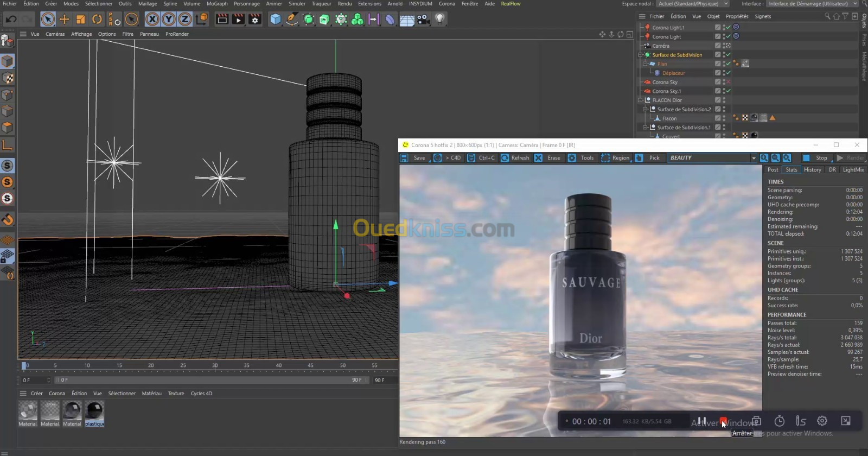Click the Subdivision Surface generator icon
This screenshot has width=868, height=456.
click(308, 20)
